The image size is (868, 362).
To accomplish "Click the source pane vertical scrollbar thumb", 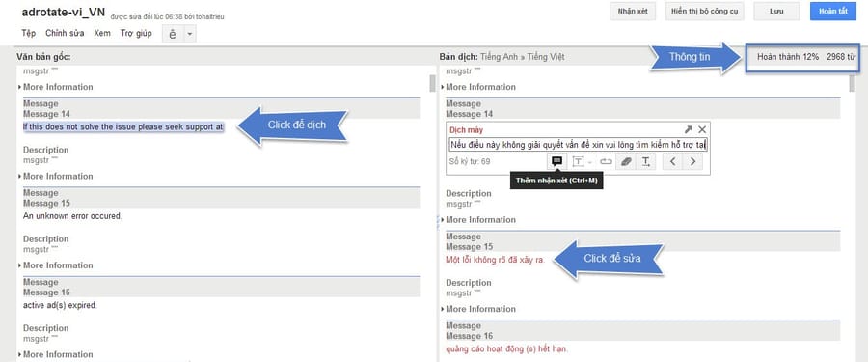I will 432,83.
